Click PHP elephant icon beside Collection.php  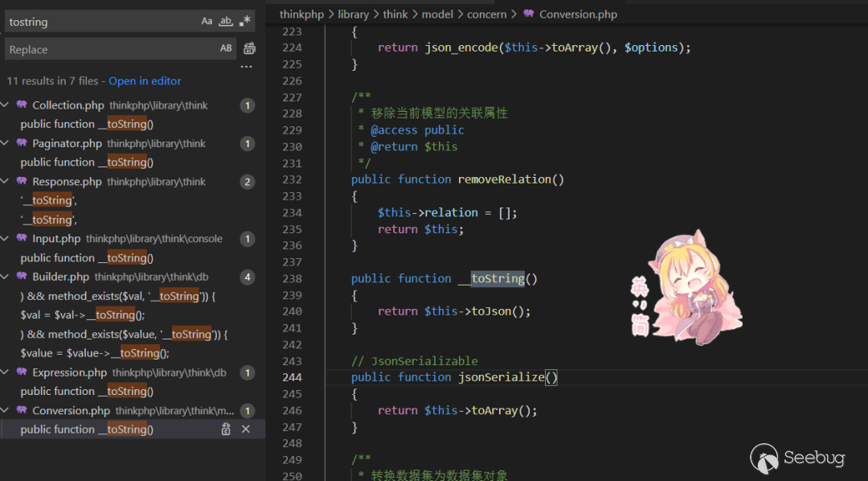click(22, 105)
